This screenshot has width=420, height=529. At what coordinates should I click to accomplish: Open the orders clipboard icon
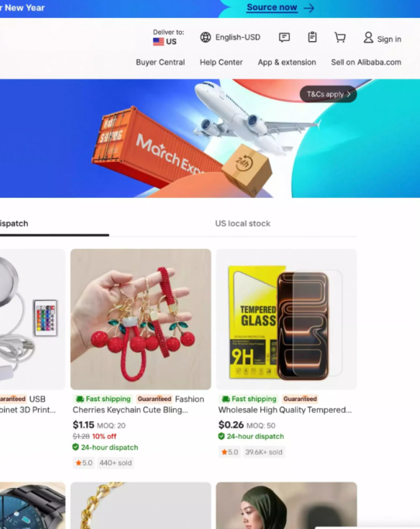click(312, 36)
